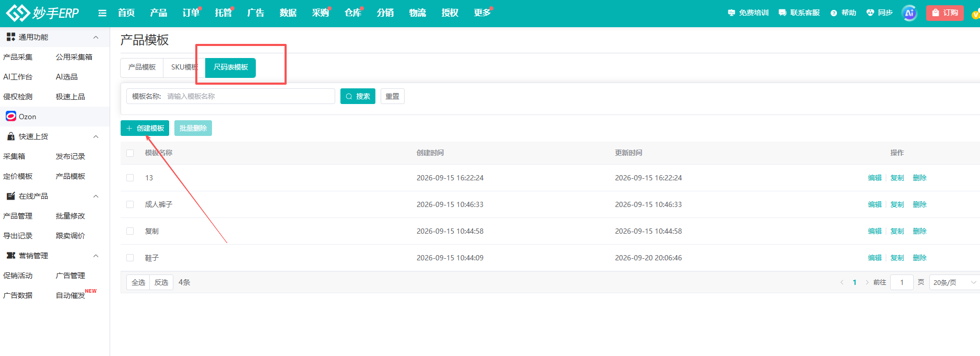Open the AI assistant round icon
The width and height of the screenshot is (980, 356).
(909, 13)
